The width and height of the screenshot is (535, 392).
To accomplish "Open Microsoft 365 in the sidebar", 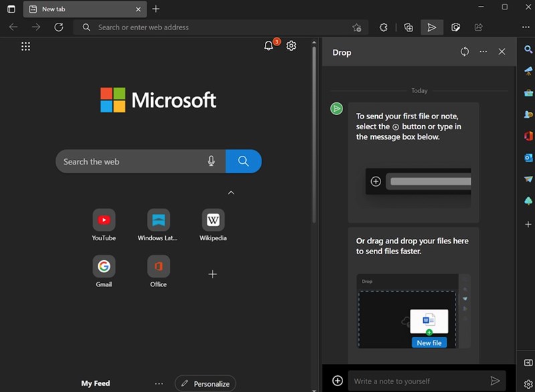I will 528,136.
